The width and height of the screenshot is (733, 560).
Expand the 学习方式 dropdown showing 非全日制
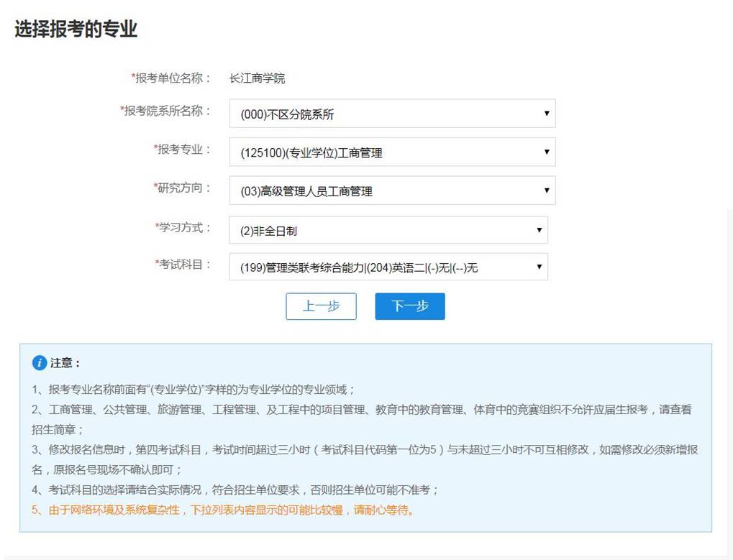tap(388, 231)
